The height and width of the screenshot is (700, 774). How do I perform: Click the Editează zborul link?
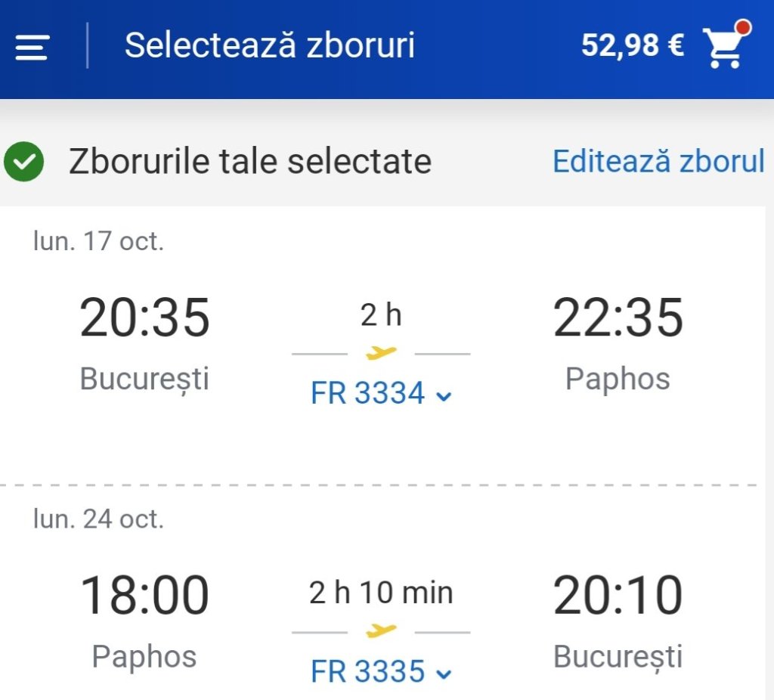[x=658, y=162]
